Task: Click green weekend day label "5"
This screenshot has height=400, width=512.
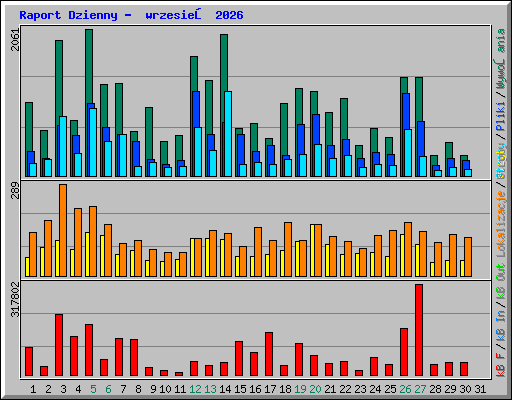Action: pos(93,389)
